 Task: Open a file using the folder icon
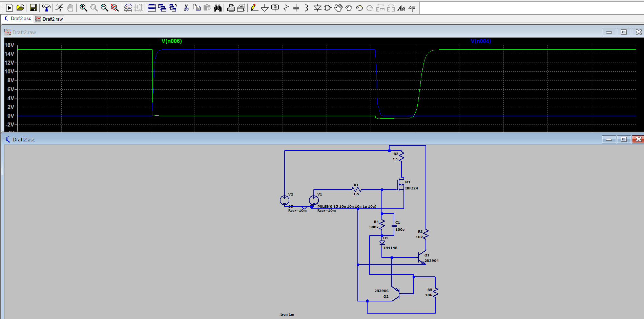20,8
